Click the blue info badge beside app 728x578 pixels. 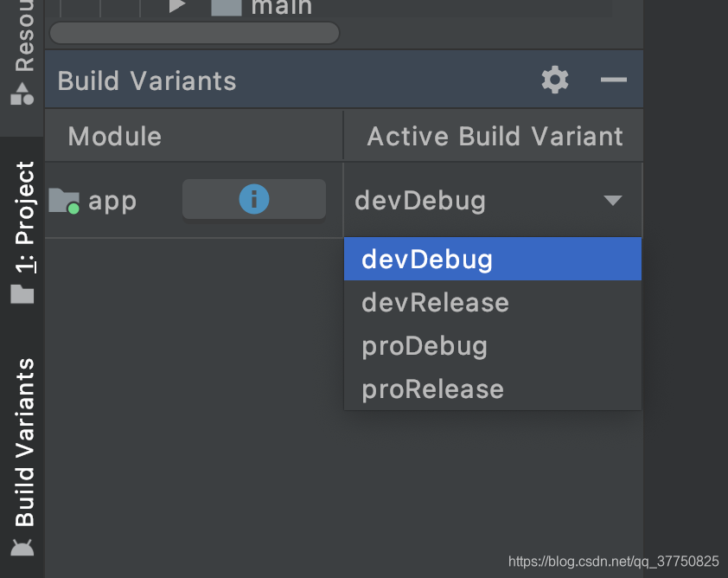[x=253, y=199]
